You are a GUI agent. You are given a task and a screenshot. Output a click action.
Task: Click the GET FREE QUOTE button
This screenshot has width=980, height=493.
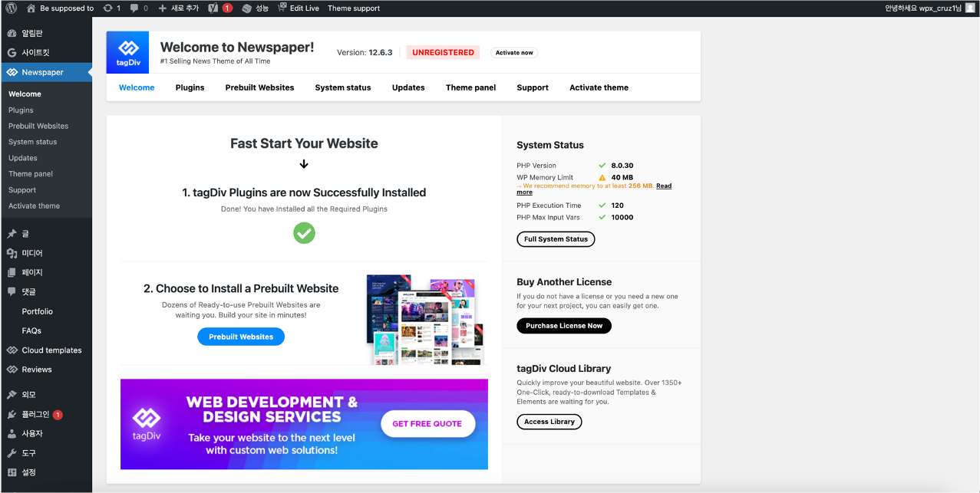tap(427, 423)
